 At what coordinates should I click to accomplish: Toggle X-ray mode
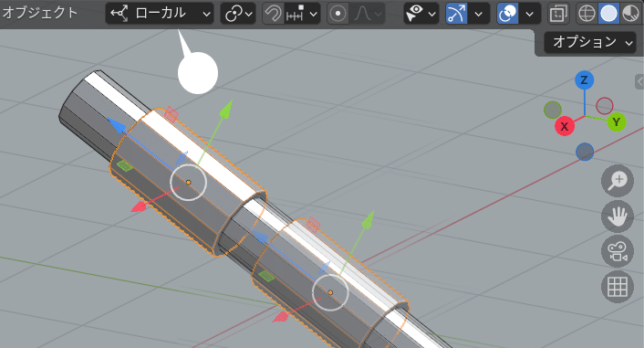pyautogui.click(x=558, y=14)
